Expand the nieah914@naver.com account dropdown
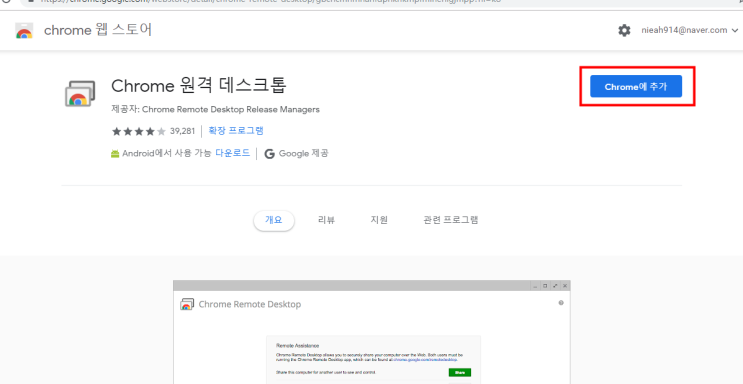The image size is (743, 384). tap(690, 30)
